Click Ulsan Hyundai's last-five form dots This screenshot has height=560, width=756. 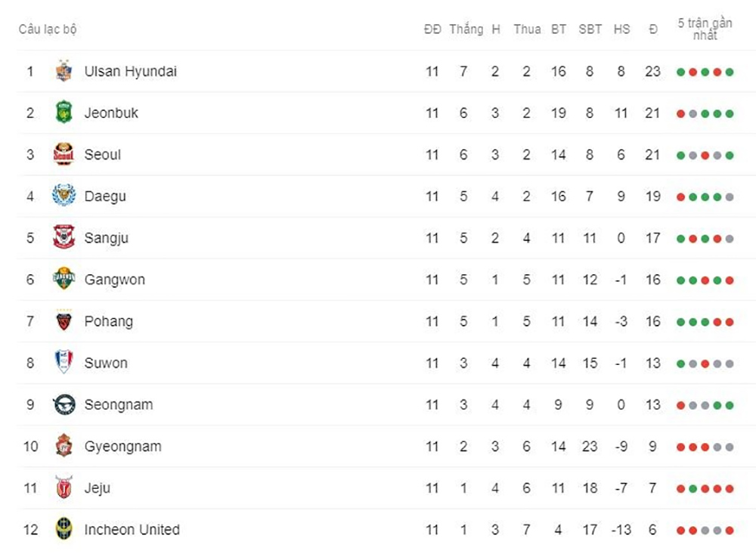tap(705, 72)
